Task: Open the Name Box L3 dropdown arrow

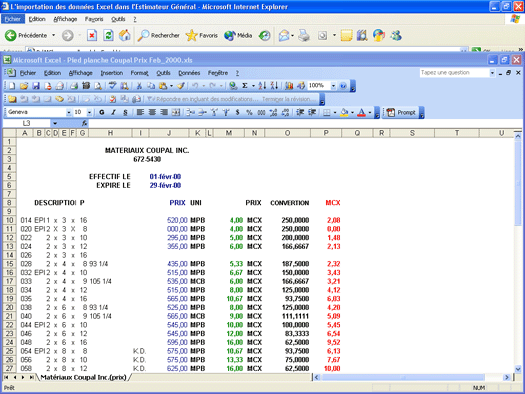Action: pyautogui.click(x=55, y=123)
